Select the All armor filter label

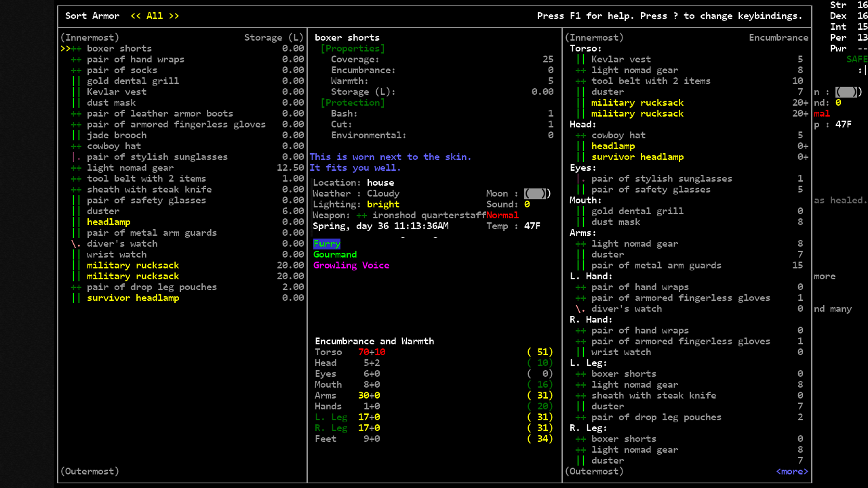click(155, 16)
